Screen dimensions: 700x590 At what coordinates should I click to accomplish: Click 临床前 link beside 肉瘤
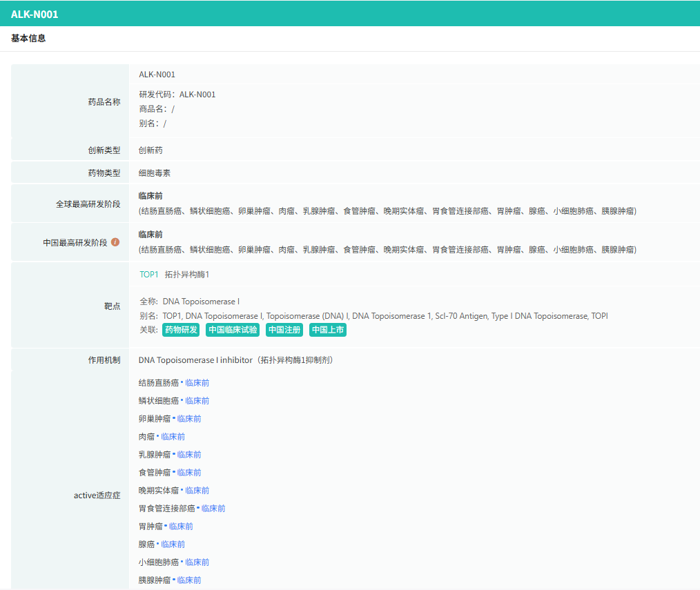[173, 437]
